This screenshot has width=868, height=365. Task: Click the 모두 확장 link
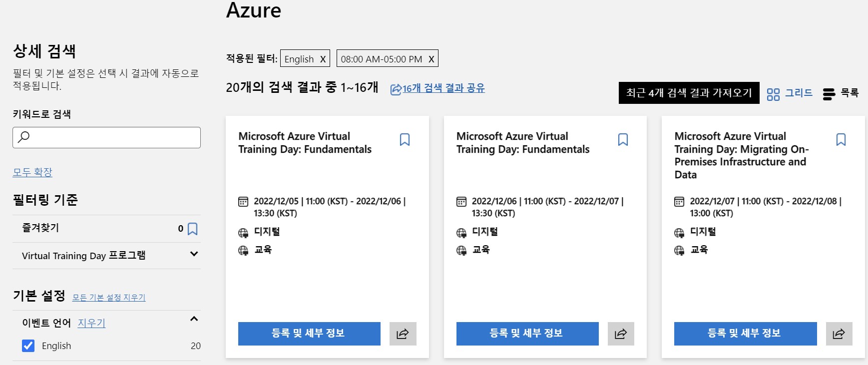click(32, 172)
